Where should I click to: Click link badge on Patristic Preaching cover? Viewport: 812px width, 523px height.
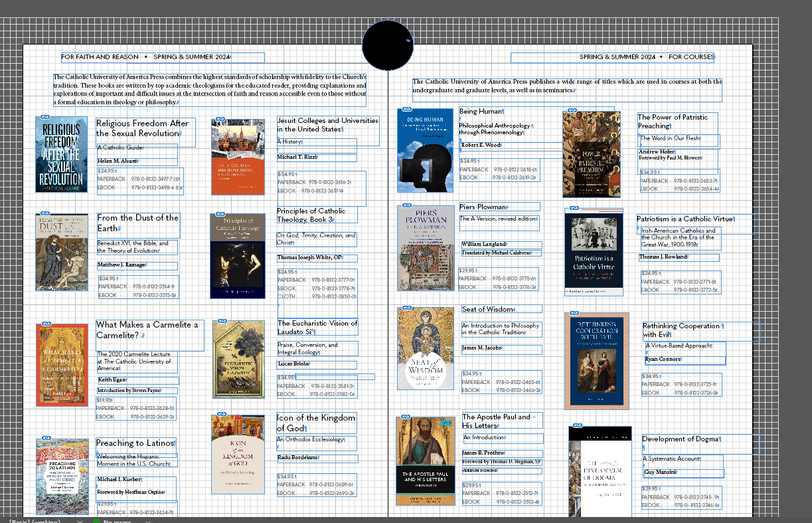(x=572, y=112)
